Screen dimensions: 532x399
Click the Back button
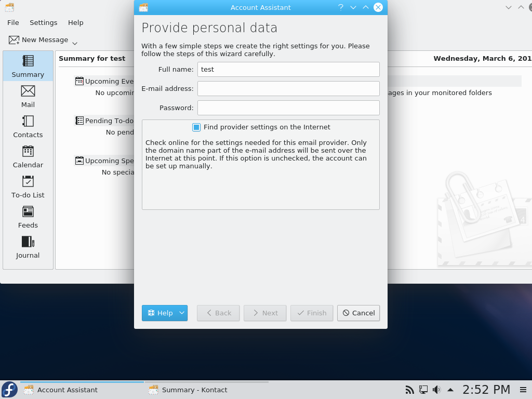coord(218,313)
